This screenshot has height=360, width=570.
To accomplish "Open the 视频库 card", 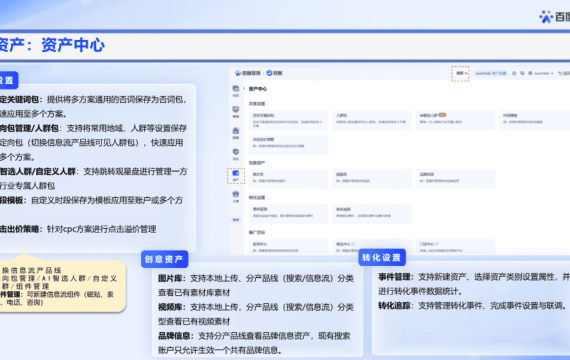I will (x=372, y=179).
